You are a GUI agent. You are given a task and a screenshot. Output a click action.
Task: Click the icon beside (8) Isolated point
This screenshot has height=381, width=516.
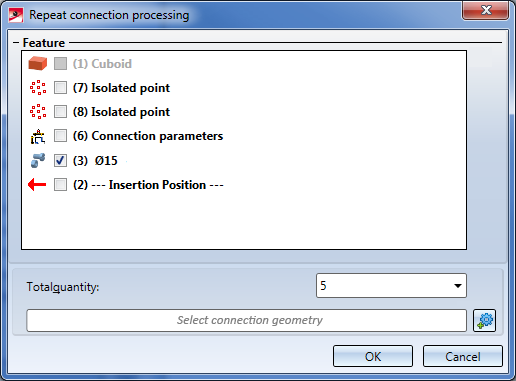38,112
